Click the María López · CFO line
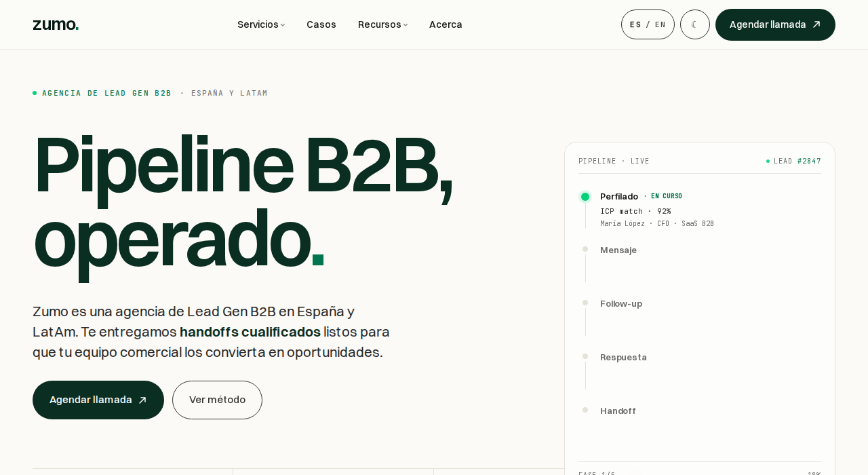Screen dimensions: 868x475 pyautogui.click(x=657, y=223)
